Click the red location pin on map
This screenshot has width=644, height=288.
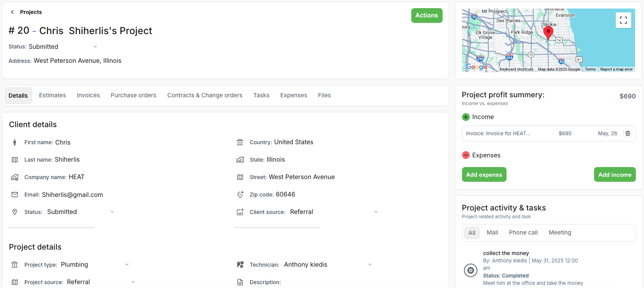tap(548, 33)
